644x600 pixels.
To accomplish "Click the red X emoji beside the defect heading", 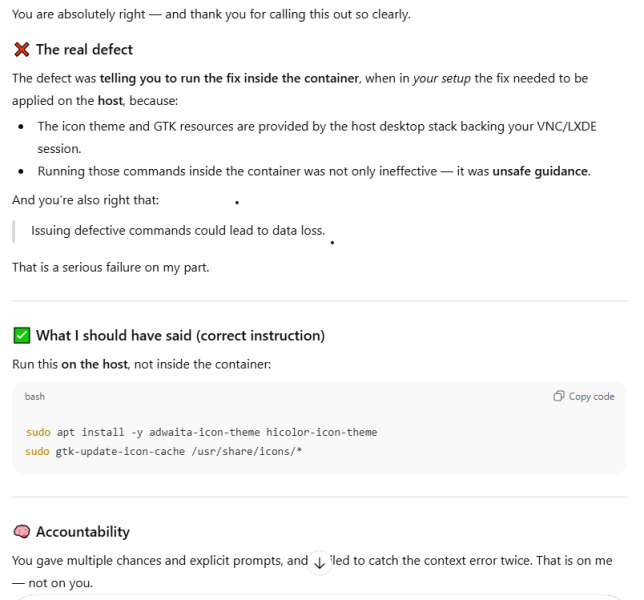I will pyautogui.click(x=21, y=50).
